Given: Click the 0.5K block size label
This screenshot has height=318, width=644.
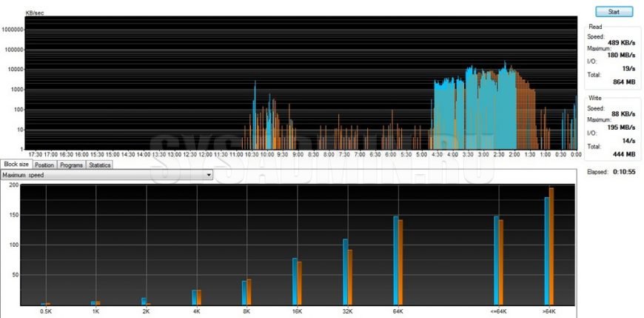Looking at the screenshot, I should pos(46,311).
